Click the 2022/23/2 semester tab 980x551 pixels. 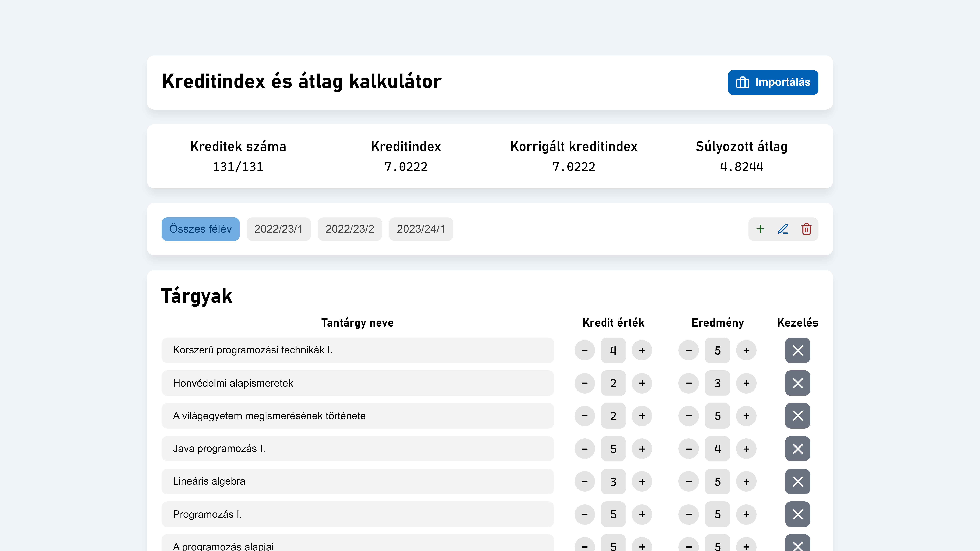[350, 229]
